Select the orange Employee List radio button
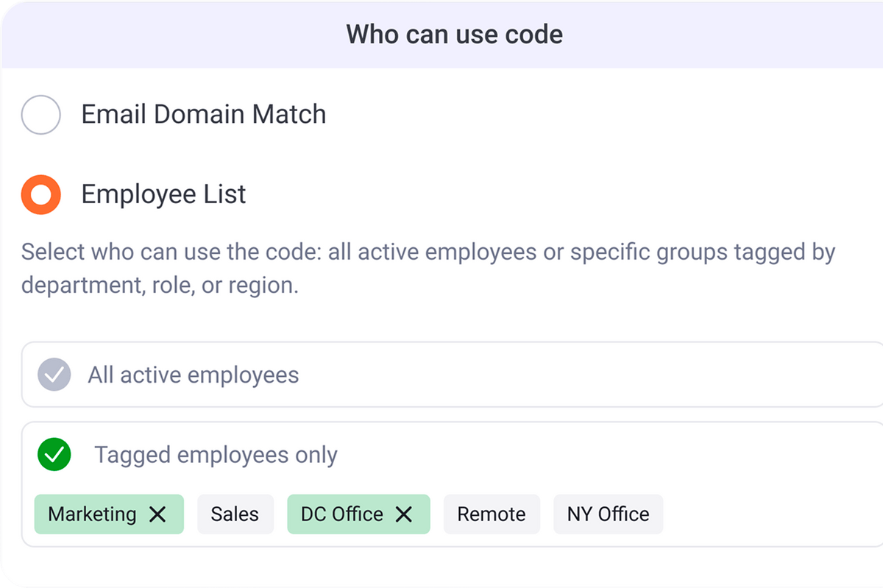Image resolution: width=883 pixels, height=588 pixels. coord(40,194)
